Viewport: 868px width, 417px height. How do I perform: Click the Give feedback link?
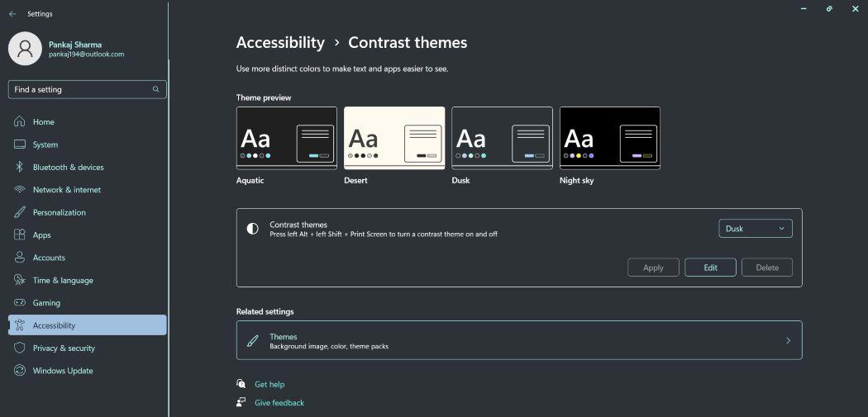[x=279, y=403]
